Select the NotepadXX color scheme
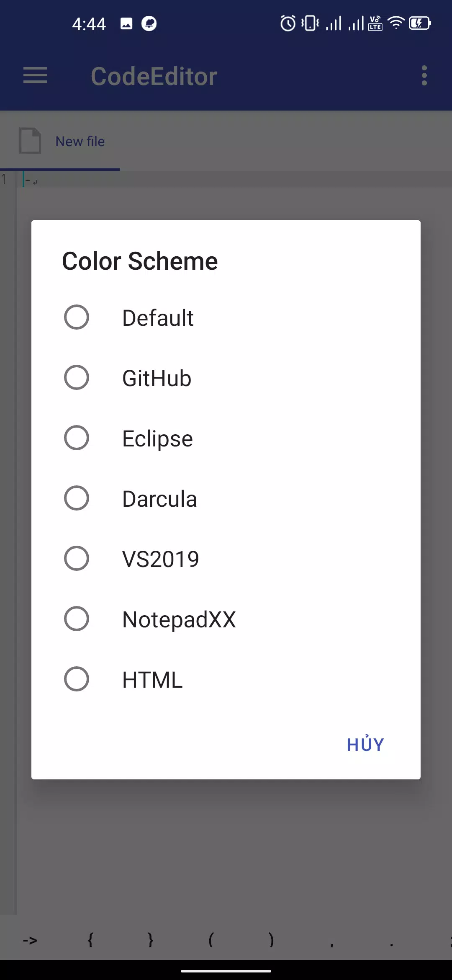Image resolution: width=452 pixels, height=980 pixels. pyautogui.click(x=226, y=619)
